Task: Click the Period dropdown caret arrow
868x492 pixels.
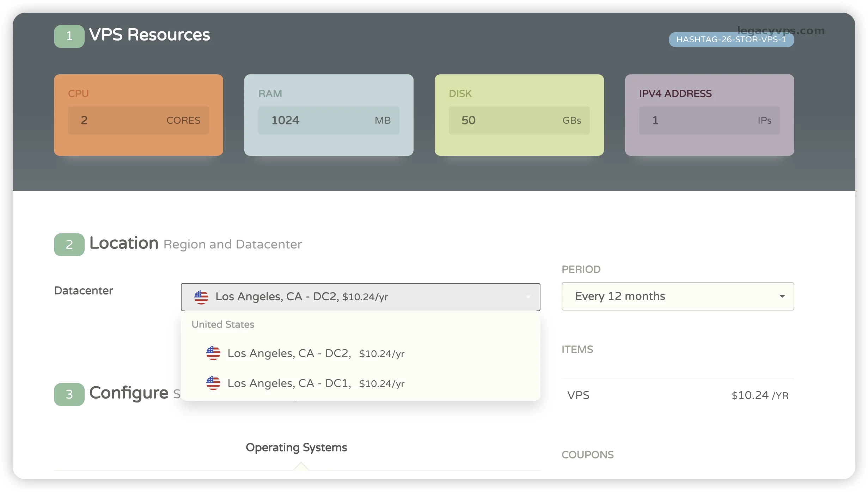Action: 782,296
